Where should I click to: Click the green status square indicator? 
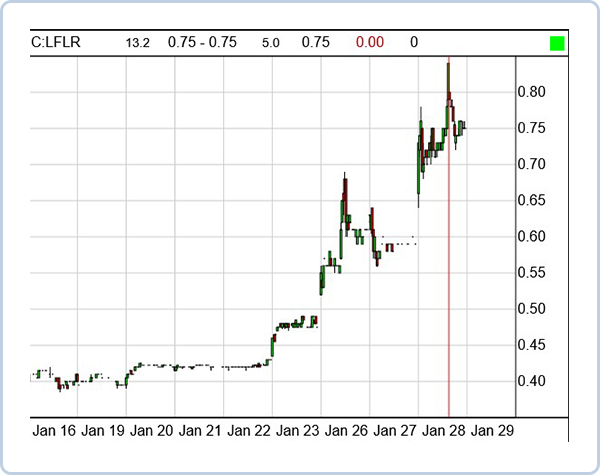[557, 43]
